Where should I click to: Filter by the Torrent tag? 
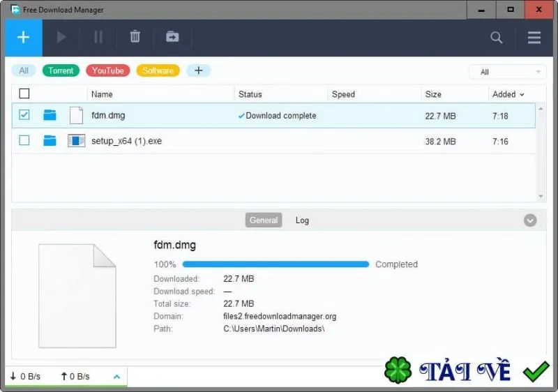click(61, 70)
